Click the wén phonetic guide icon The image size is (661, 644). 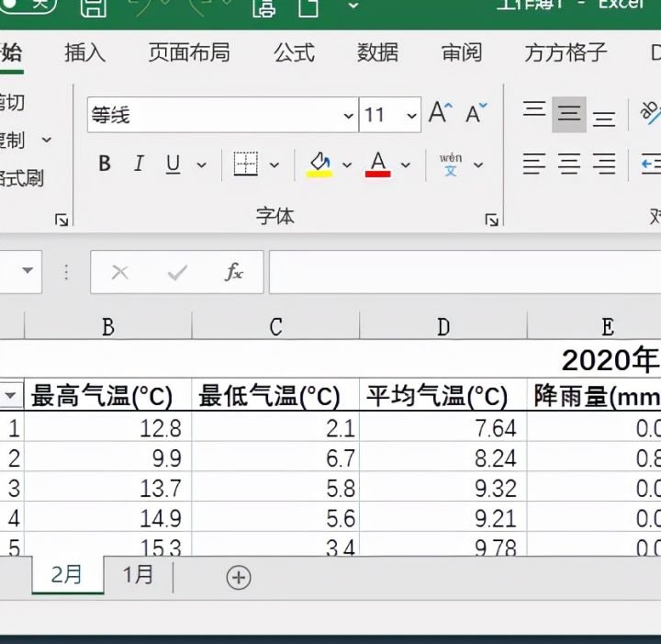point(450,164)
